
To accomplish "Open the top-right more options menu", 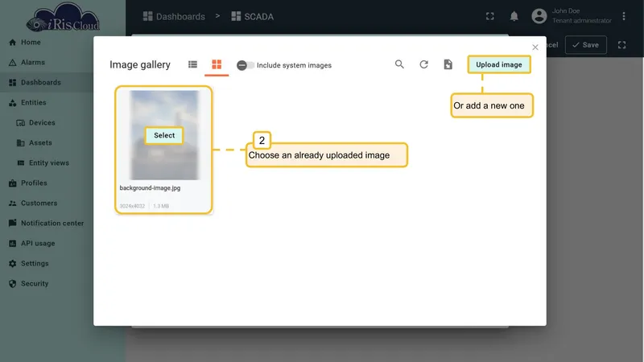I will (623, 16).
